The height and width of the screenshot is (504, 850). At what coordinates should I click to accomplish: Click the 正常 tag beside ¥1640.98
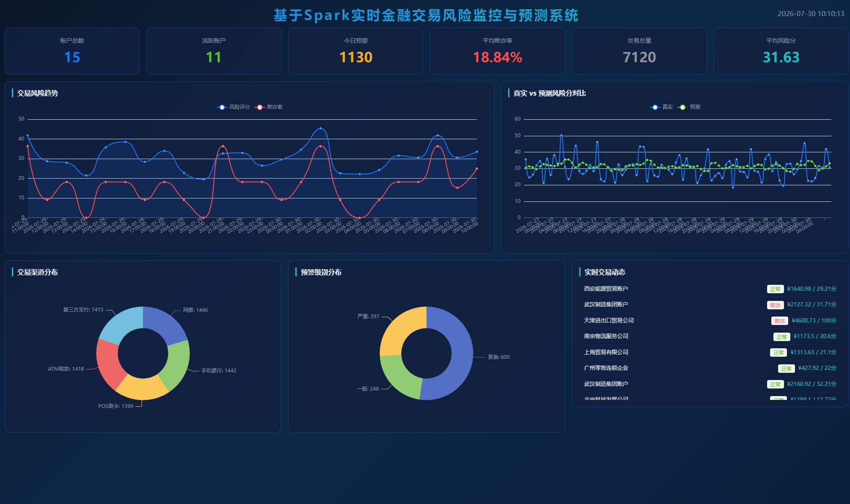[775, 289]
